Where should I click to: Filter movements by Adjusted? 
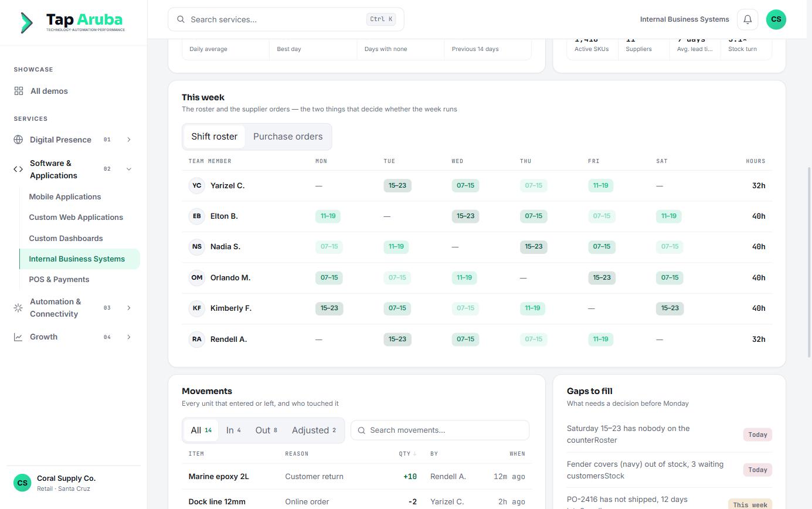[x=314, y=430]
